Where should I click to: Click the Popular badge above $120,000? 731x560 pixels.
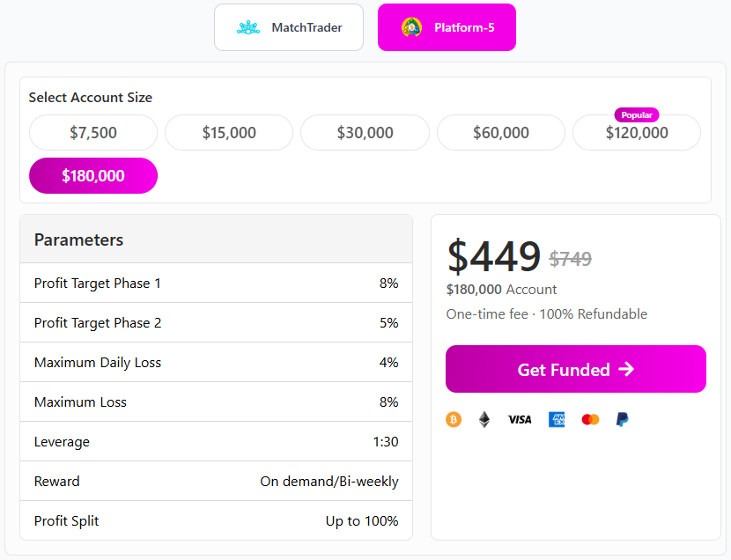pyautogui.click(x=636, y=115)
